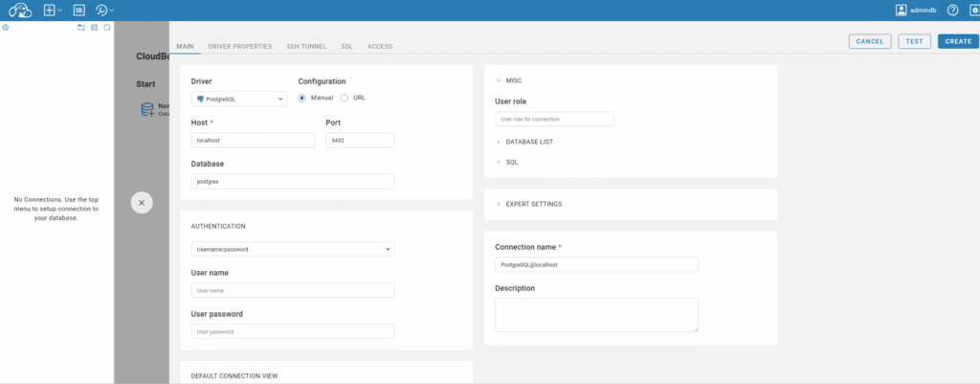Open the SQL editor icon
This screenshot has width=980, height=384.
[x=78, y=10]
